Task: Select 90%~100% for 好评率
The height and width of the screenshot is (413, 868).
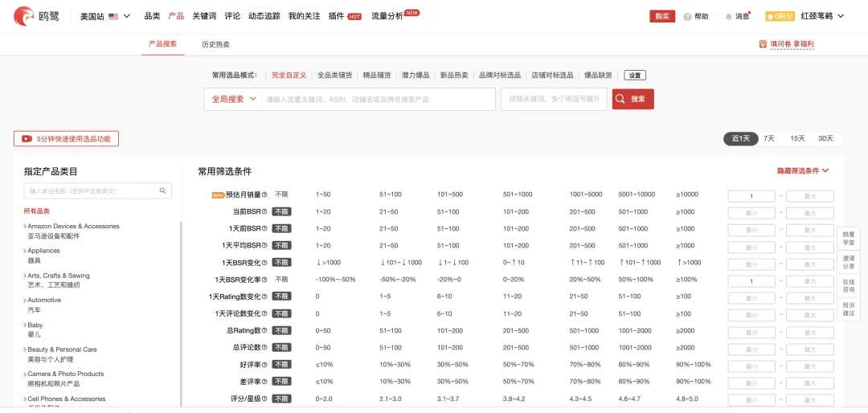Action: [x=693, y=365]
